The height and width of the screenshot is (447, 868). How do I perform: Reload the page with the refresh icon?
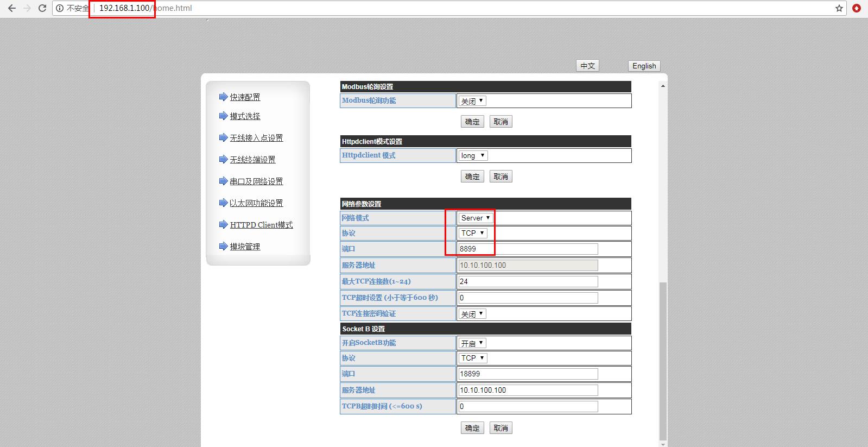[x=42, y=8]
